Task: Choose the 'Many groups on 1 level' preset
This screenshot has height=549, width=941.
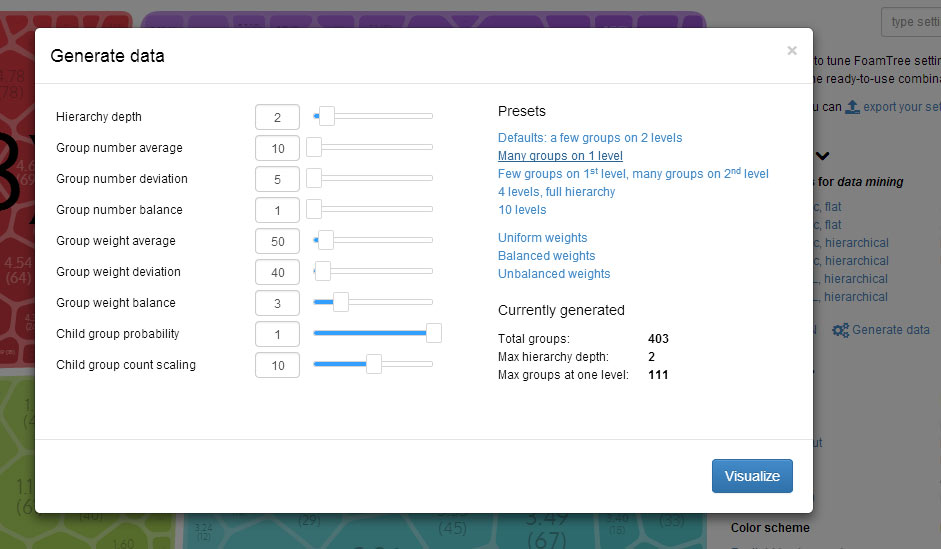Action: click(x=560, y=156)
